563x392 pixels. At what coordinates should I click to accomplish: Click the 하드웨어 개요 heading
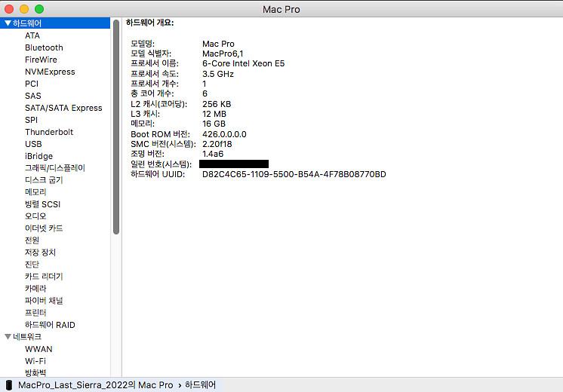click(150, 23)
